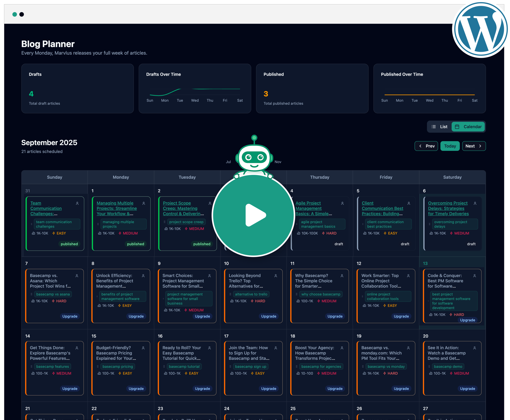
Task: Click person icon on Smart Choices card
Action: (210, 276)
